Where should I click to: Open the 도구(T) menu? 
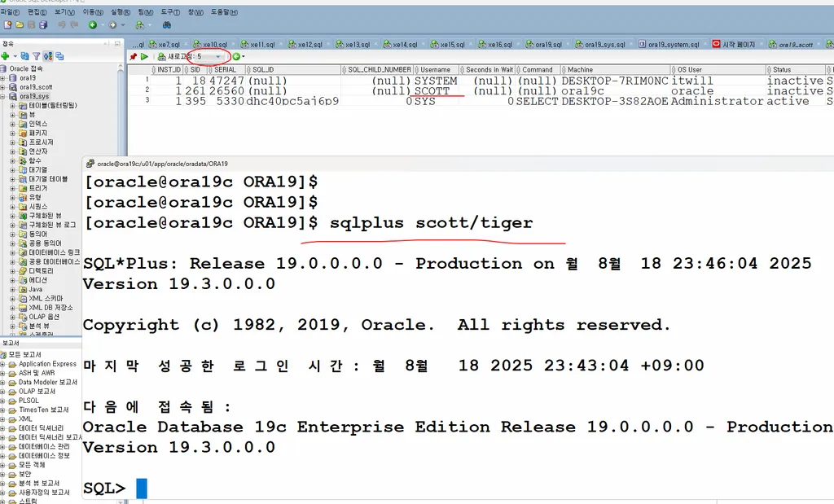[x=170, y=11]
